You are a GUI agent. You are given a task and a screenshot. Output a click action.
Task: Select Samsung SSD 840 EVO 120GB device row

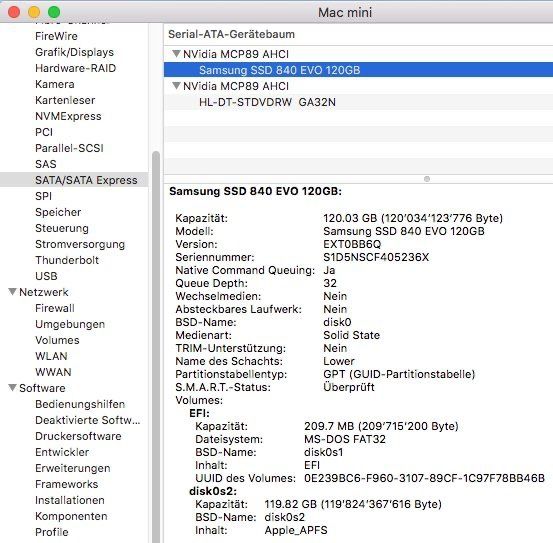click(x=358, y=70)
